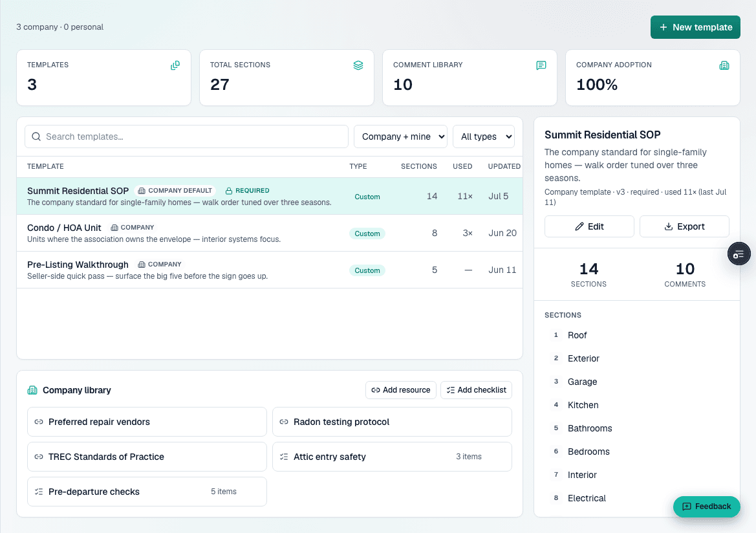Select the Bathrooms section

pos(636,428)
